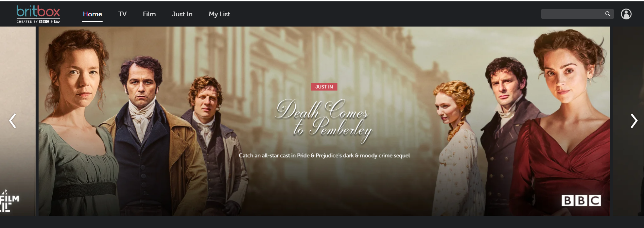Click the britbox logo
The width and height of the screenshot is (644, 228).
pyautogui.click(x=38, y=14)
